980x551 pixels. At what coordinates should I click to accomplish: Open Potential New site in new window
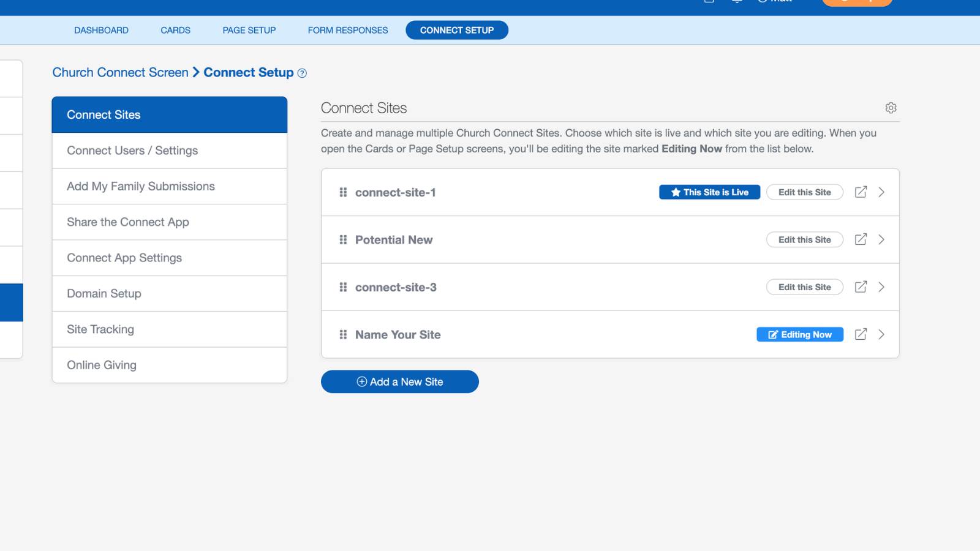coord(861,239)
